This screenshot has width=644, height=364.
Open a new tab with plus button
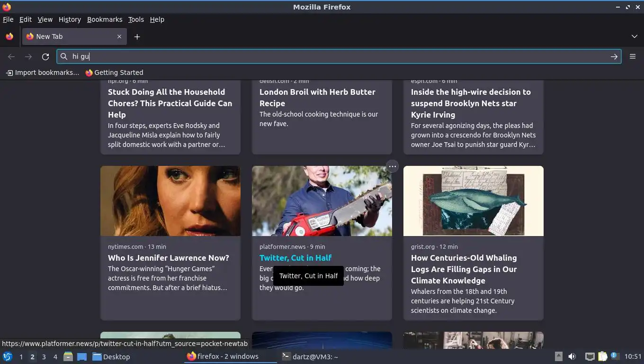pos(137,36)
